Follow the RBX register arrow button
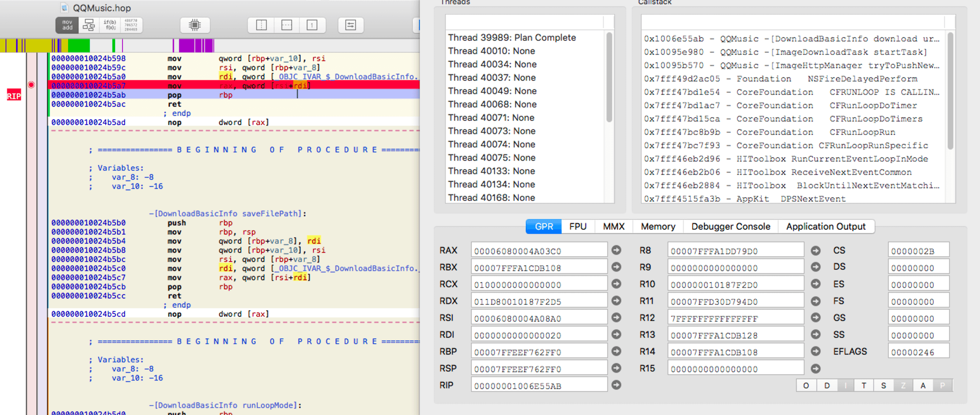This screenshot has width=980, height=415. click(x=616, y=267)
